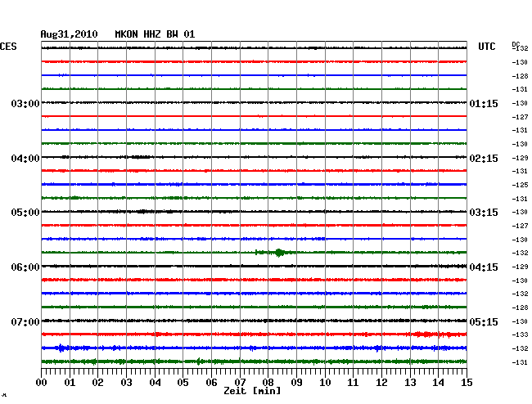Image resolution: width=532 pixels, height=404 pixels.
Task: Select the station title MKON HHZ BW 01
Action: click(155, 34)
